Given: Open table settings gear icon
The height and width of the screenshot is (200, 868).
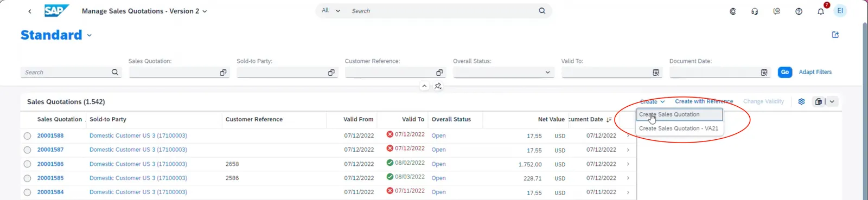Looking at the screenshot, I should pos(801,101).
